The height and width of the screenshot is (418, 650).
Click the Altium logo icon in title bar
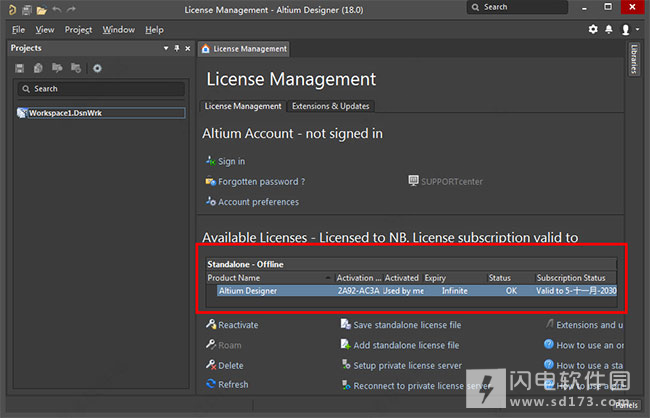click(12, 9)
